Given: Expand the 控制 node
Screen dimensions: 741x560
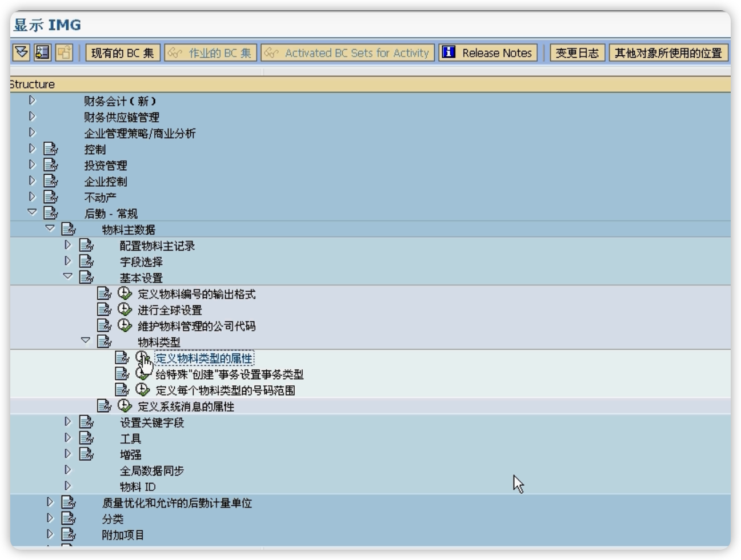Looking at the screenshot, I should pos(32,148).
